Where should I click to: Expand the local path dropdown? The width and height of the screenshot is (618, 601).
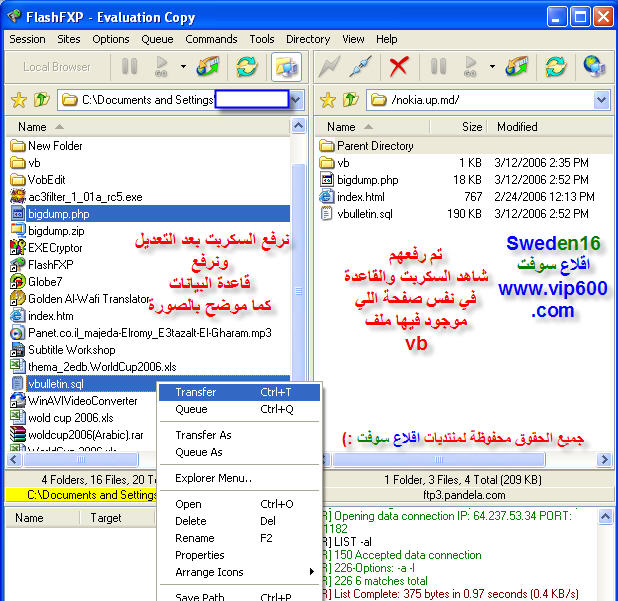point(296,100)
